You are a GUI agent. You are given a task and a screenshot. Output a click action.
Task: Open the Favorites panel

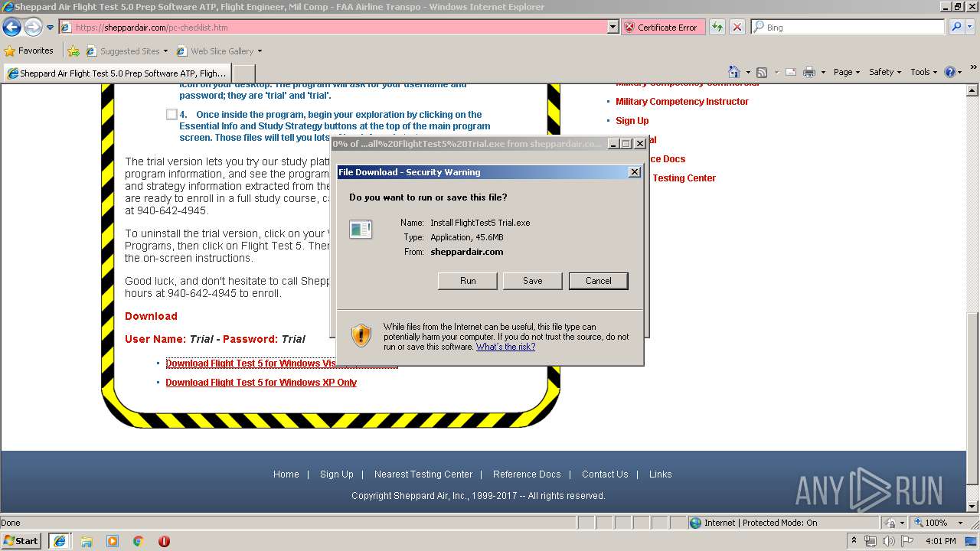pos(29,51)
